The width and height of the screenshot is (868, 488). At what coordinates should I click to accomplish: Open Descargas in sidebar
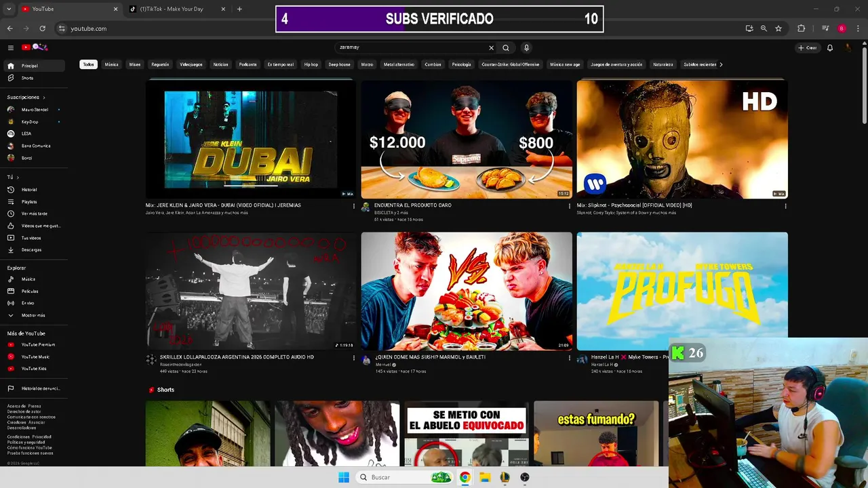[33, 249]
